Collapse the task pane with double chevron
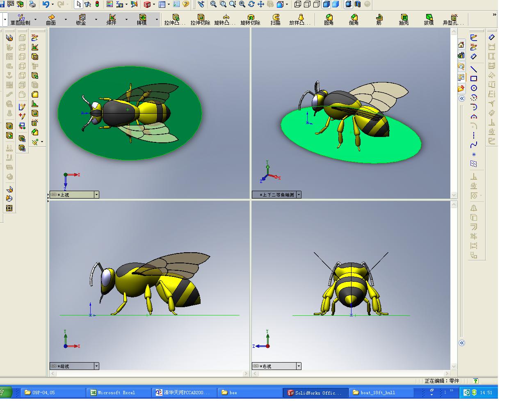 pos(462,98)
